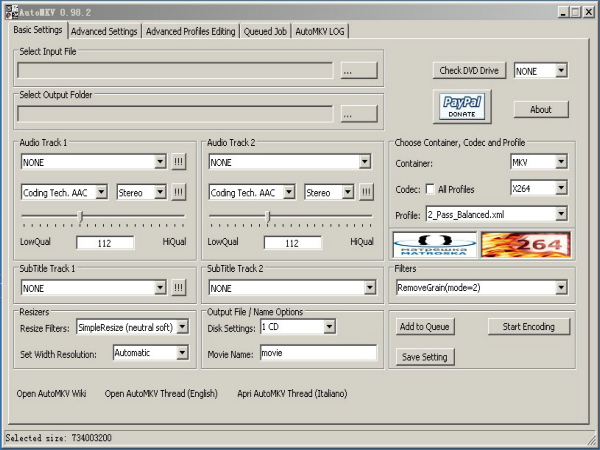Click the '!!!' button beside Audio Track 1 Stereo
This screenshot has width=600, height=450.
coord(178,192)
